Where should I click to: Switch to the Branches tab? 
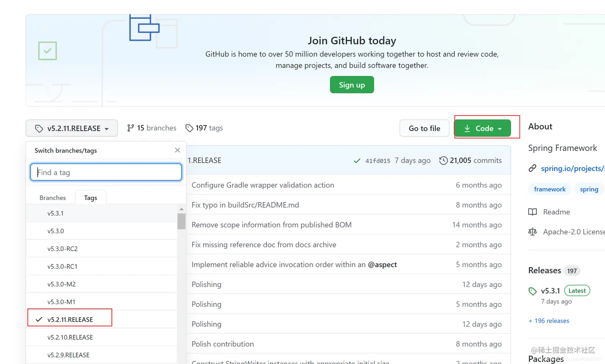tap(52, 198)
